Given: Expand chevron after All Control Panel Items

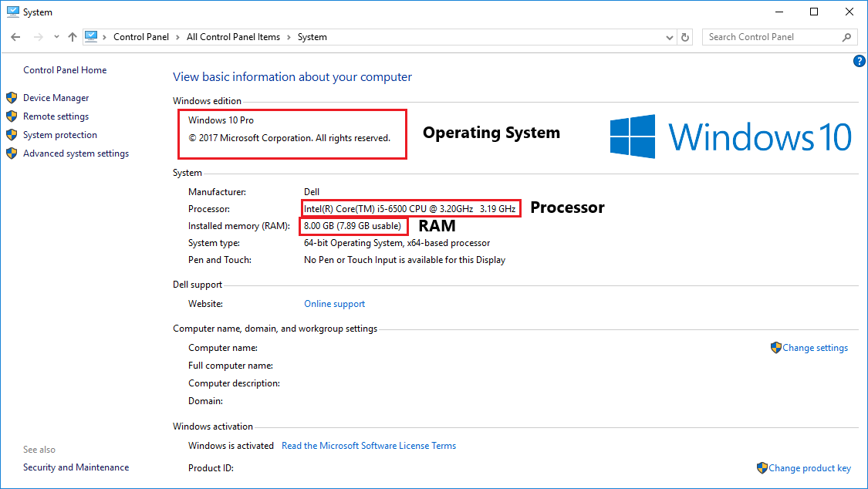Looking at the screenshot, I should click(x=289, y=37).
